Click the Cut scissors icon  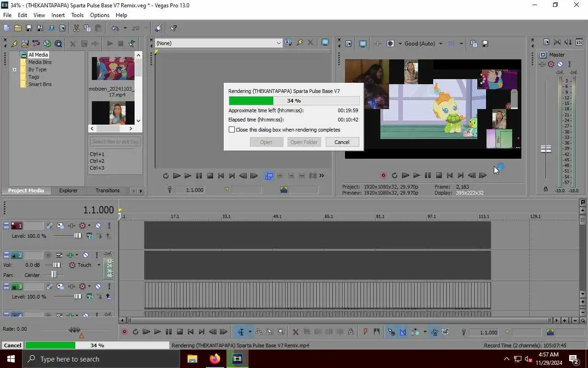[x=76, y=28]
